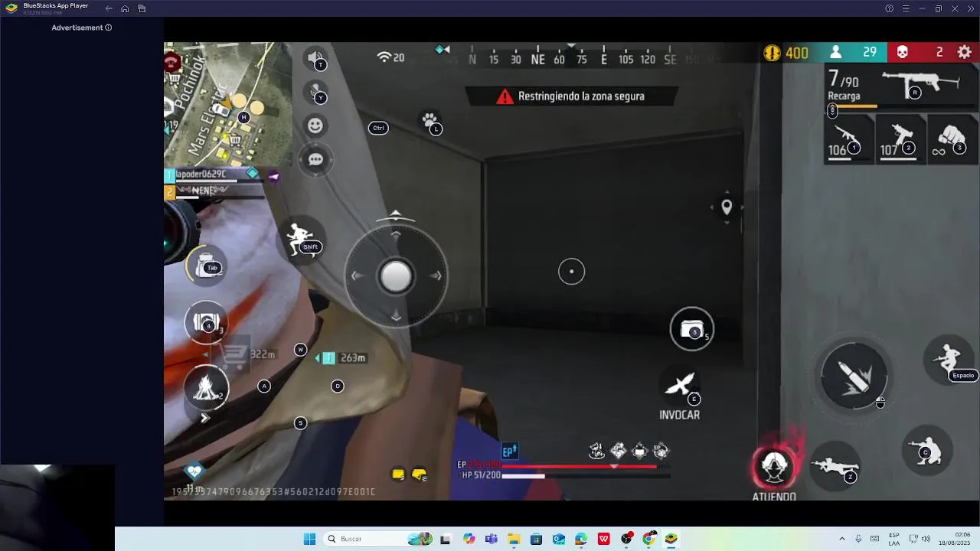This screenshot has width=980, height=551.
Task: Open the pet paw menu
Action: tap(430, 121)
